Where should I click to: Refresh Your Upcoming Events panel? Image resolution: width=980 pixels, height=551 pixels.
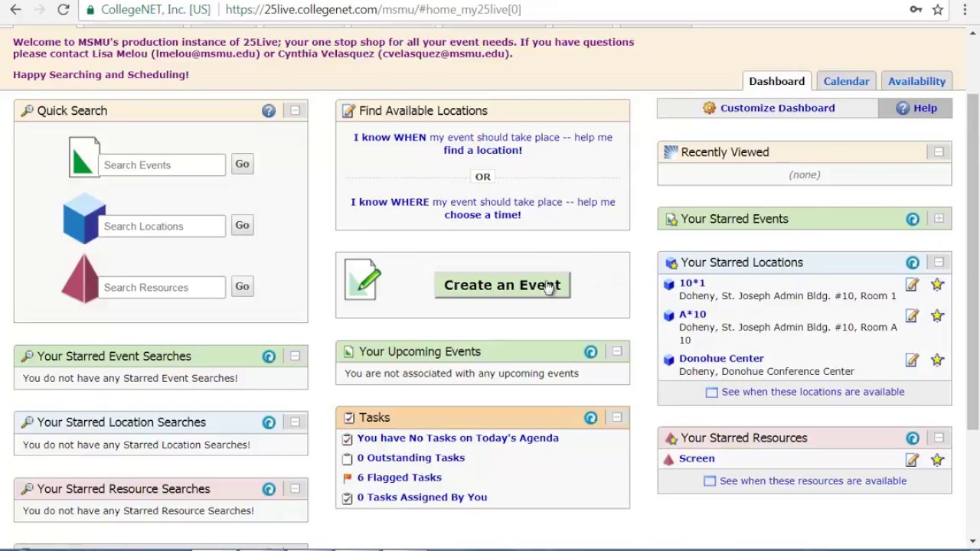click(590, 352)
